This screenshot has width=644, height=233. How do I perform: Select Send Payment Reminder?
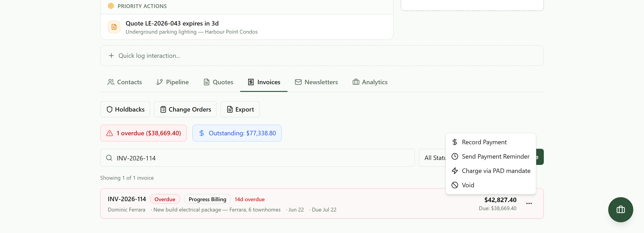(x=491, y=157)
